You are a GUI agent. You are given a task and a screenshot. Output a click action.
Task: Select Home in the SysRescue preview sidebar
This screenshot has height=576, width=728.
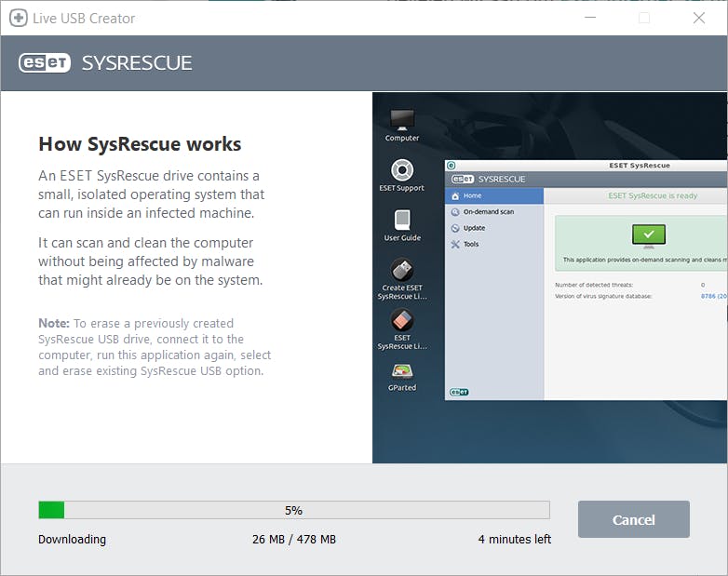coord(494,195)
